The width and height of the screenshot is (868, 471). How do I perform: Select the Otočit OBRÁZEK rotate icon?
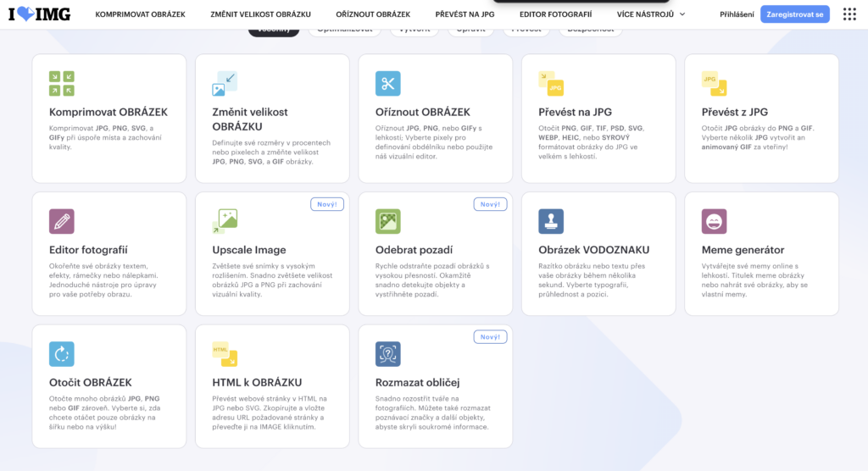[x=62, y=353]
